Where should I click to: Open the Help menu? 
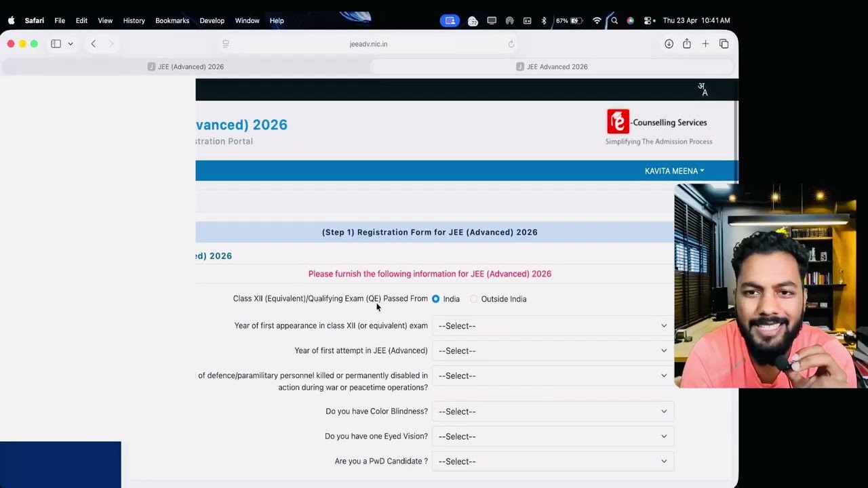point(277,20)
